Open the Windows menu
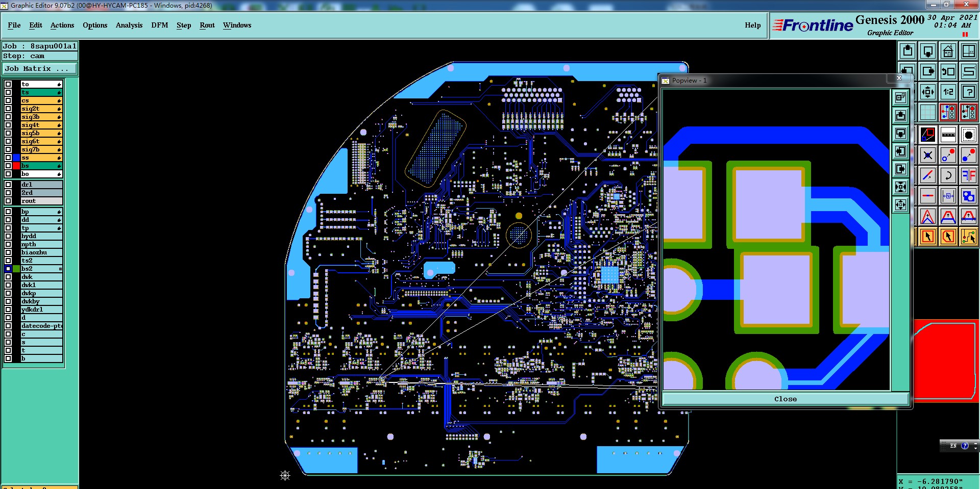This screenshot has height=489, width=980. coord(237,25)
